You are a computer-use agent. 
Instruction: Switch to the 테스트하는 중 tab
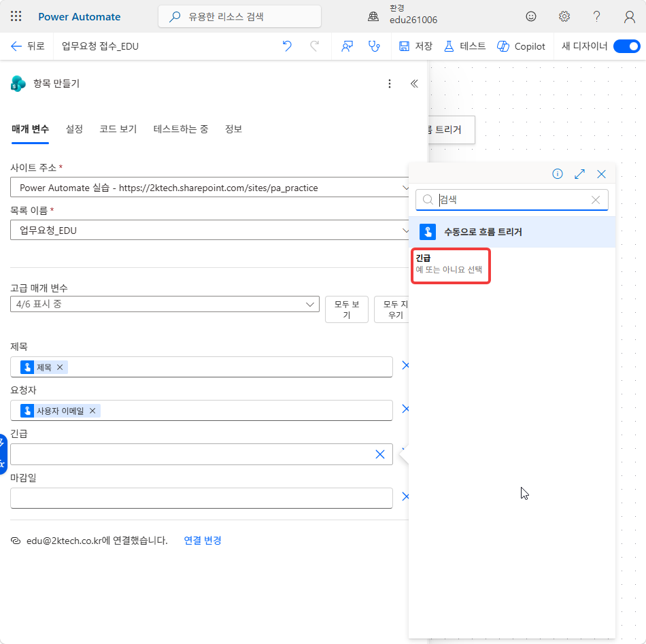180,129
